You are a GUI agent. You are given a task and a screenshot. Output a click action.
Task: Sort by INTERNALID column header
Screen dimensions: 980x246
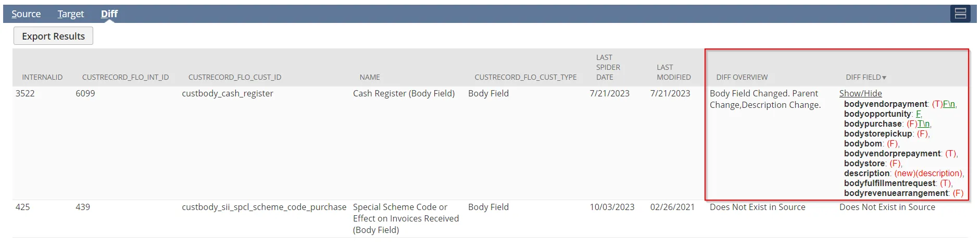click(x=42, y=77)
